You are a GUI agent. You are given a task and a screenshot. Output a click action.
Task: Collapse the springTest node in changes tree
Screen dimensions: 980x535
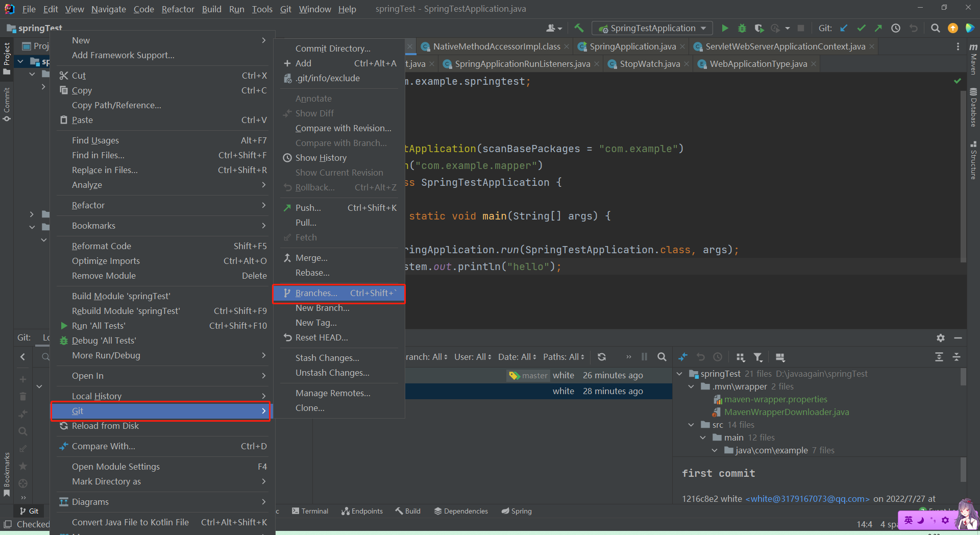click(x=679, y=374)
